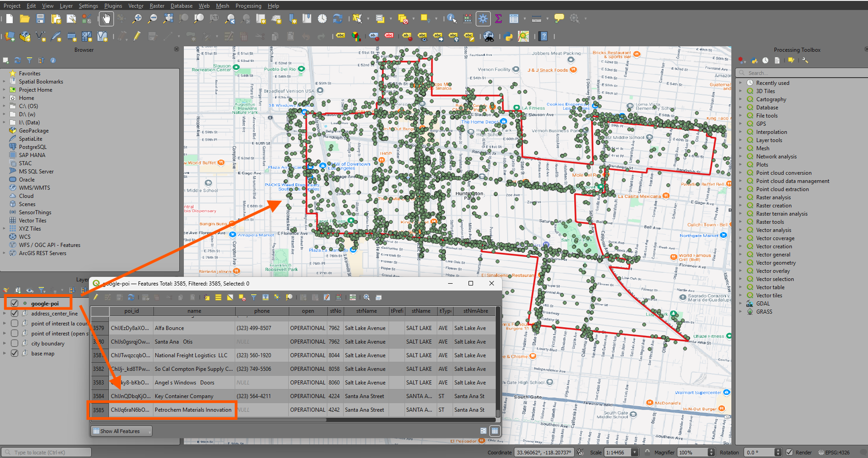
Task: Open the help book icon in toolbar
Action: click(544, 36)
